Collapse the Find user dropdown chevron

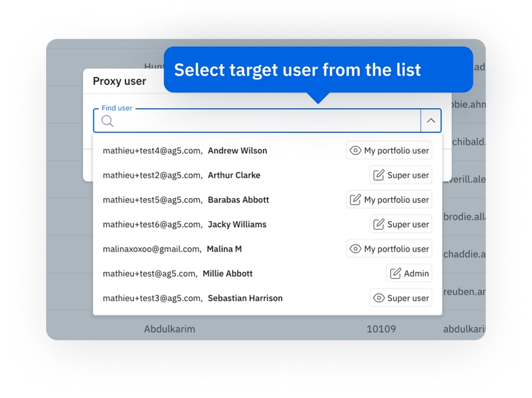431,121
